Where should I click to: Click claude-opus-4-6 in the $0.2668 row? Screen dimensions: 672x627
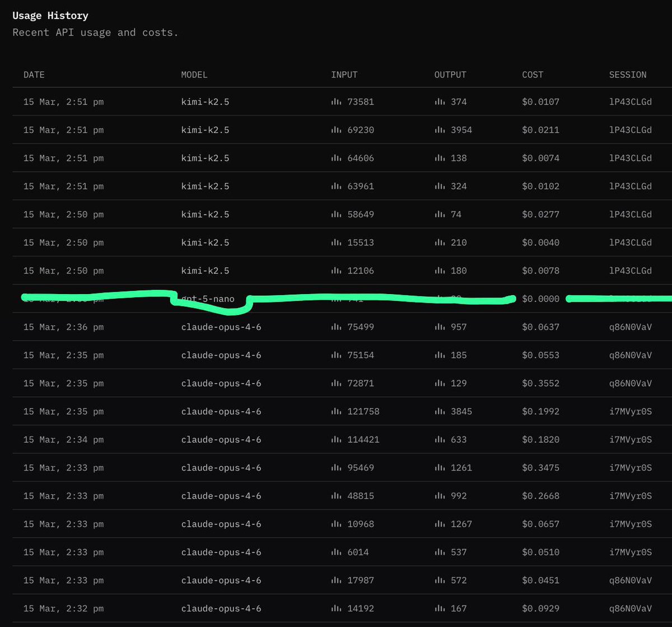[x=221, y=496]
